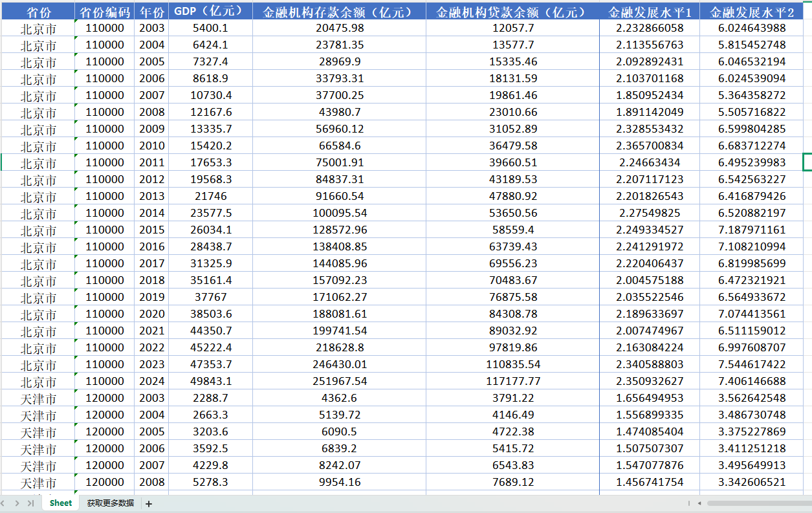Click loan cell with value 18131.59
The image size is (812, 513).
[x=512, y=79]
